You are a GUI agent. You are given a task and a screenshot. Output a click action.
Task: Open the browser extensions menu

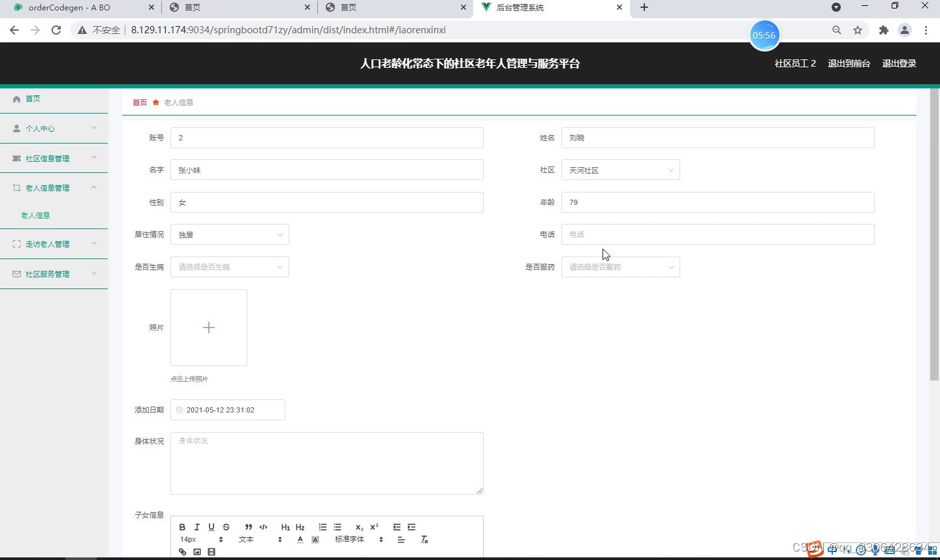pyautogui.click(x=884, y=30)
